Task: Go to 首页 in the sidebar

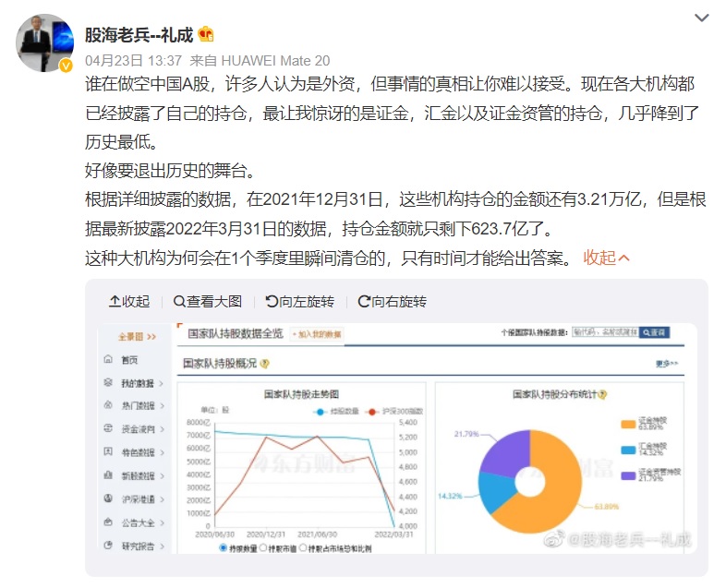Action: [x=129, y=360]
